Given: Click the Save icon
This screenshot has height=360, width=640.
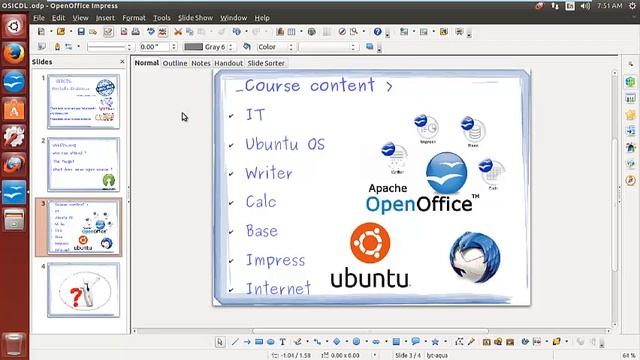Looking at the screenshot, I should [81, 31].
